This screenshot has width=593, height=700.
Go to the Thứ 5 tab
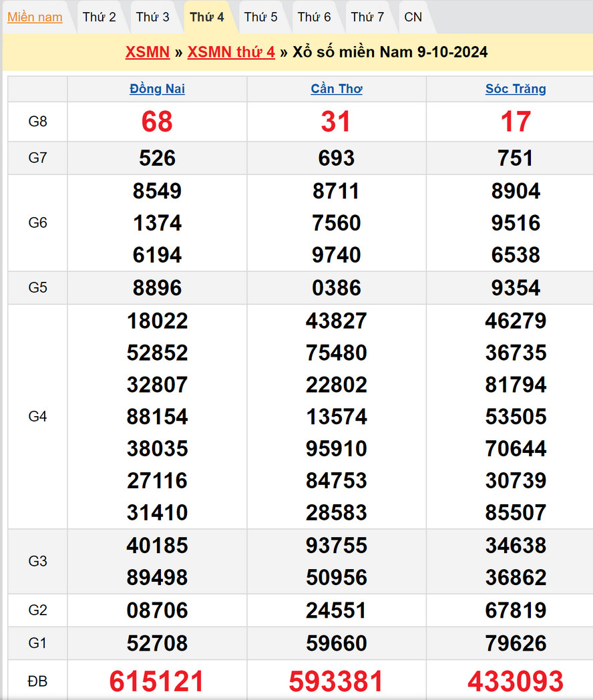point(260,17)
